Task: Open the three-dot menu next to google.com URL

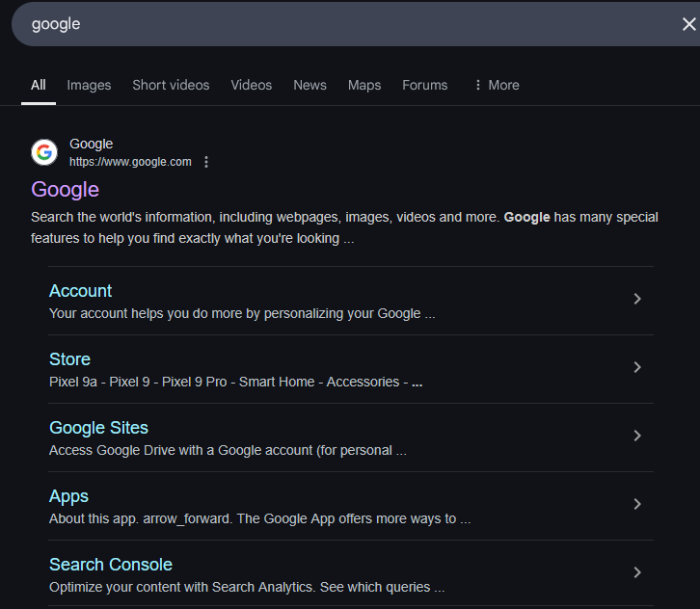Action: pyautogui.click(x=206, y=162)
